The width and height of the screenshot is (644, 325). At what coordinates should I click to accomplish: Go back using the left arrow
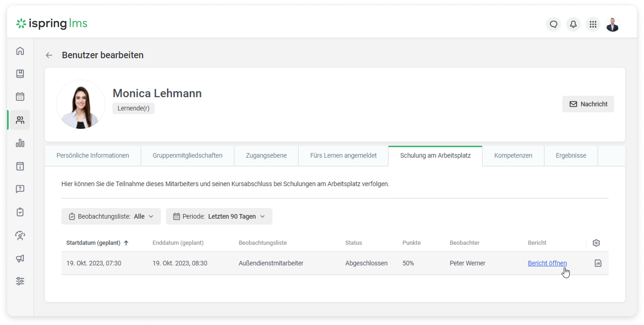(49, 55)
